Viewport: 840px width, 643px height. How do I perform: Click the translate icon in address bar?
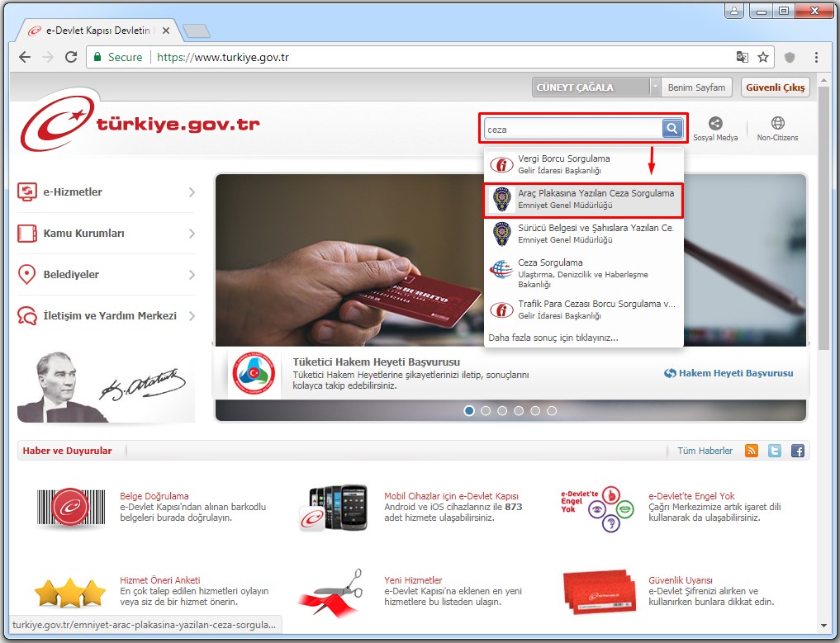click(742, 57)
